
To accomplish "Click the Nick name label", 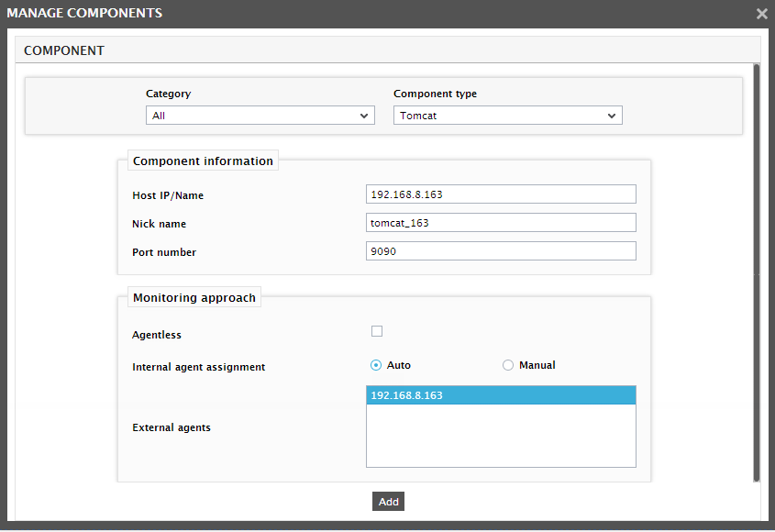I will [160, 224].
